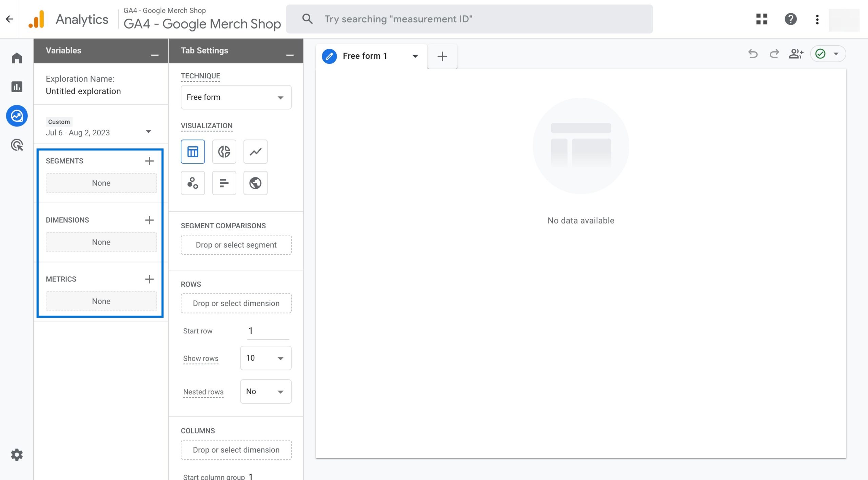Minimize the Tab Settings panel
The width and height of the screenshot is (868, 480).
tap(290, 55)
